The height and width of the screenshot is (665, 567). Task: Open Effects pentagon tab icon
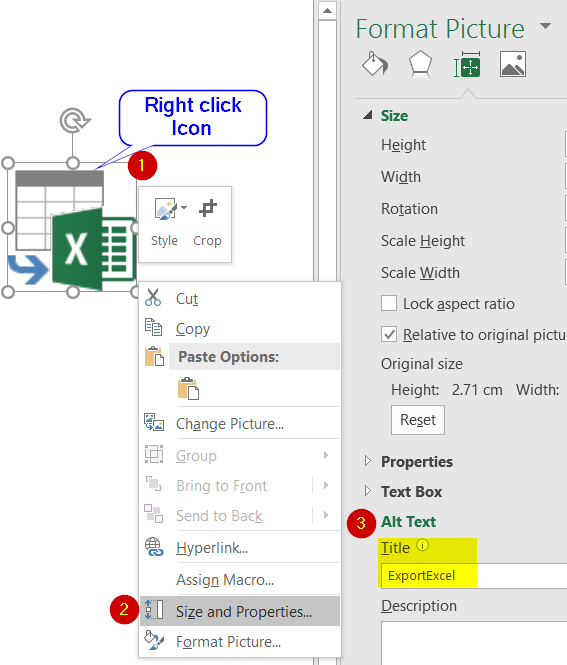(420, 64)
